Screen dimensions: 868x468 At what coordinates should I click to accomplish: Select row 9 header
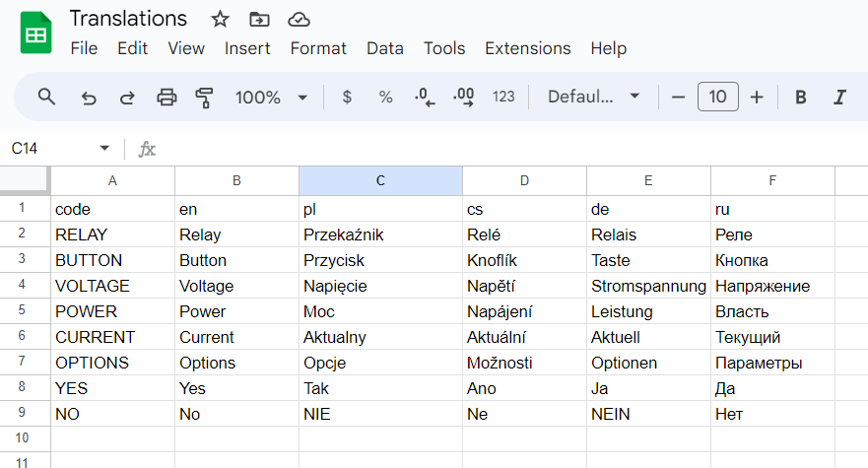coord(25,413)
